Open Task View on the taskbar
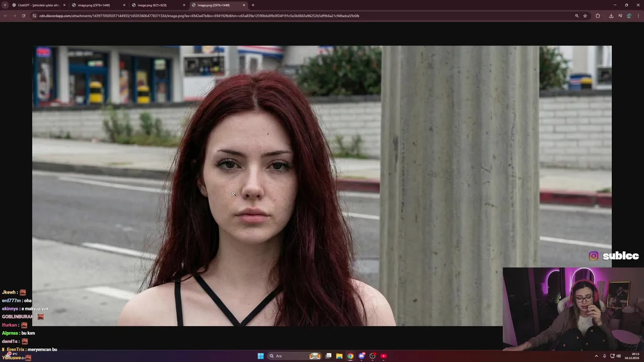644x362 pixels. pyautogui.click(x=329, y=356)
